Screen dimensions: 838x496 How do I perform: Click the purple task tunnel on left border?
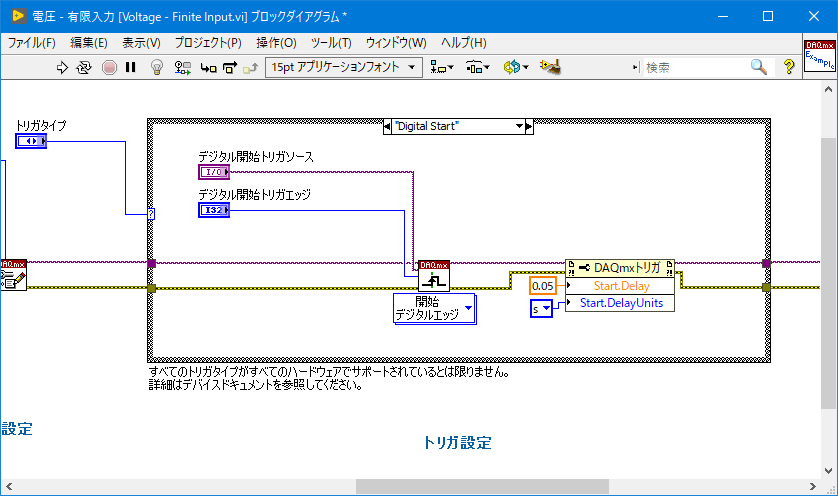pos(152,264)
